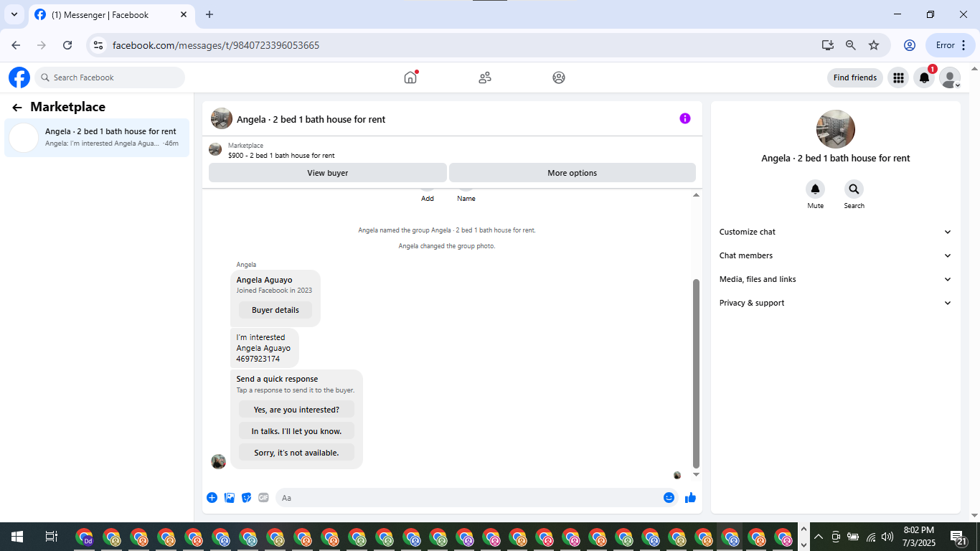Screen dimensions: 980x551
Task: Click the back arrow beside Marketplace
Action: [17, 108]
